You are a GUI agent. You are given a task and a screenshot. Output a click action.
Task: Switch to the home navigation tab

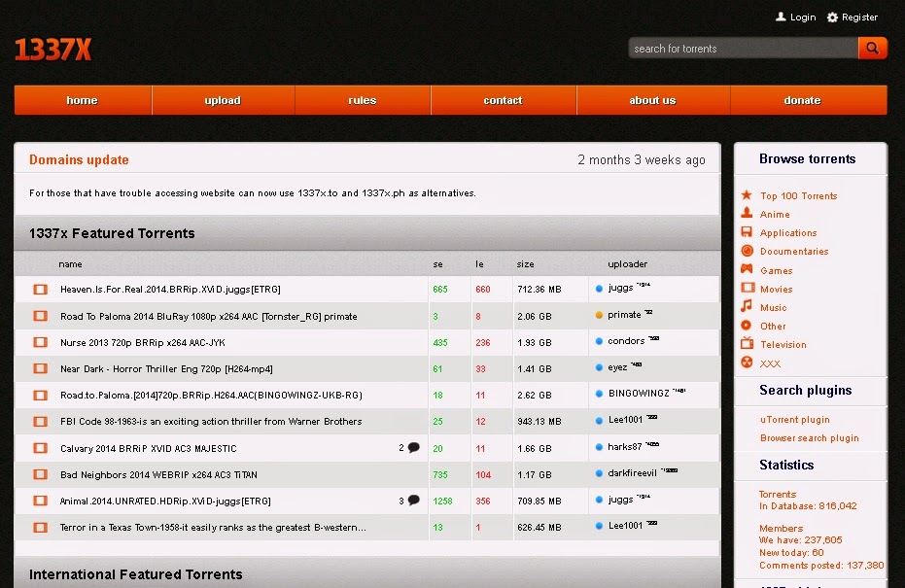[82, 100]
